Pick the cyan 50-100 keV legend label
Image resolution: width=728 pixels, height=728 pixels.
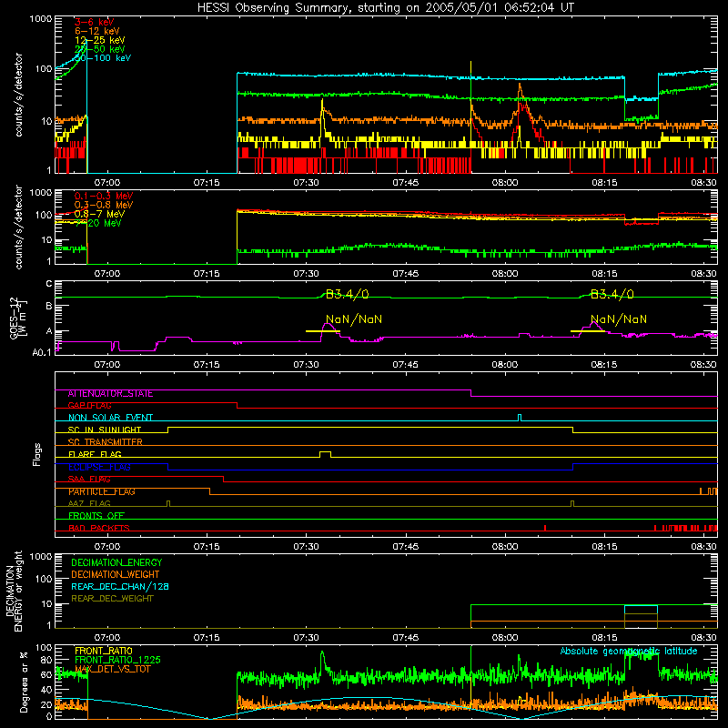tap(103, 58)
